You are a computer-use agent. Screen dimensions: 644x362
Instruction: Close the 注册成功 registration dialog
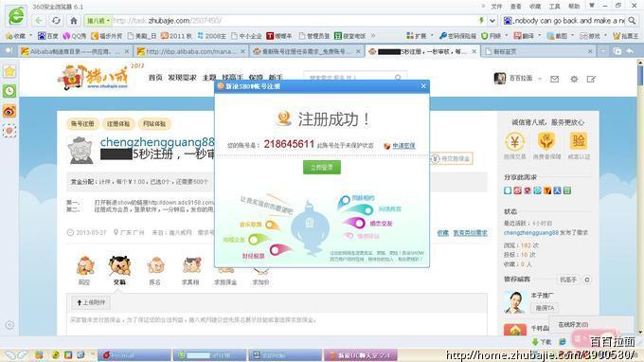pos(423,86)
